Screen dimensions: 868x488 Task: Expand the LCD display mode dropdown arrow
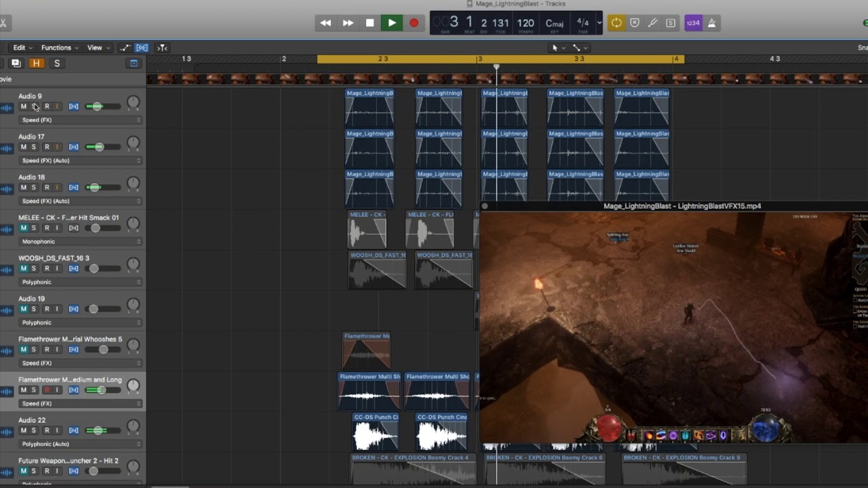point(599,23)
